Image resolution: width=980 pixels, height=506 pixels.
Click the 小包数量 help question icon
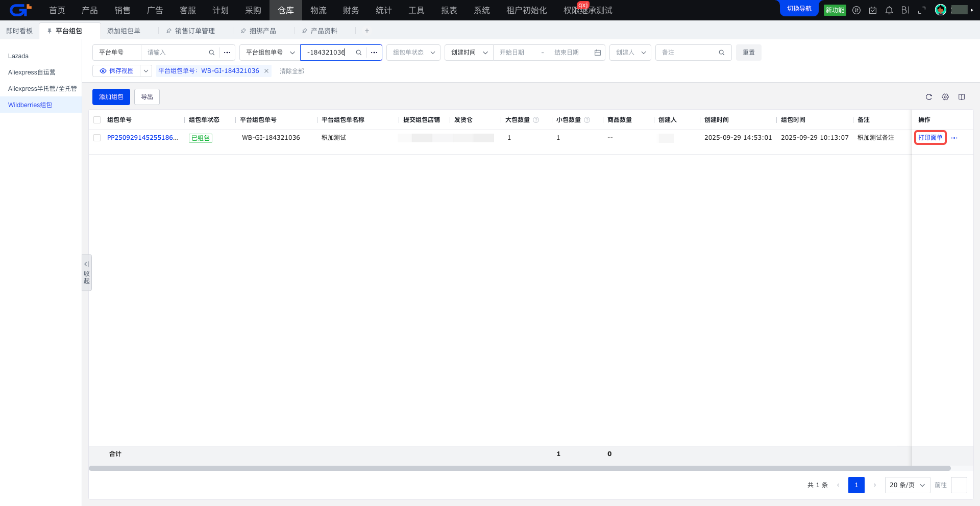coord(587,120)
